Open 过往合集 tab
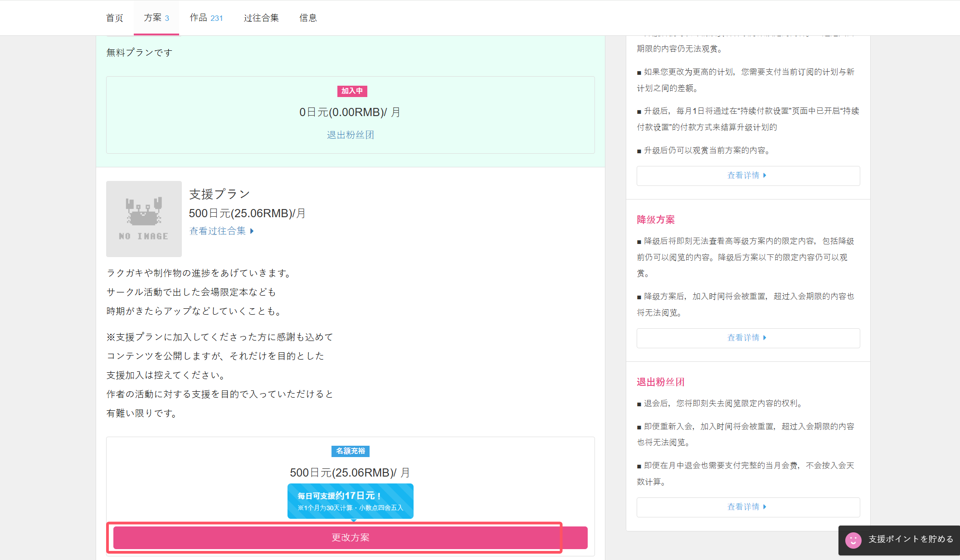This screenshot has height=560, width=960. point(261,18)
